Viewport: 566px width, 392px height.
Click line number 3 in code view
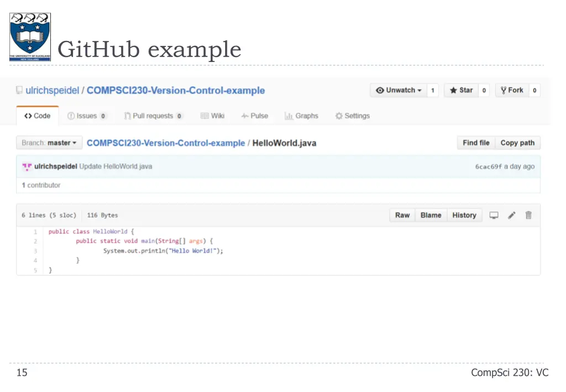[35, 251]
